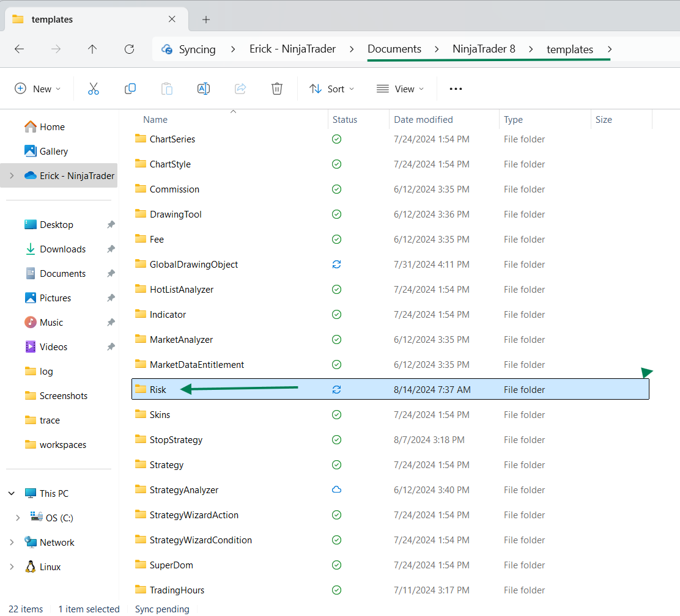Select the Commission folder
This screenshot has width=680, height=616.
click(x=390, y=189)
